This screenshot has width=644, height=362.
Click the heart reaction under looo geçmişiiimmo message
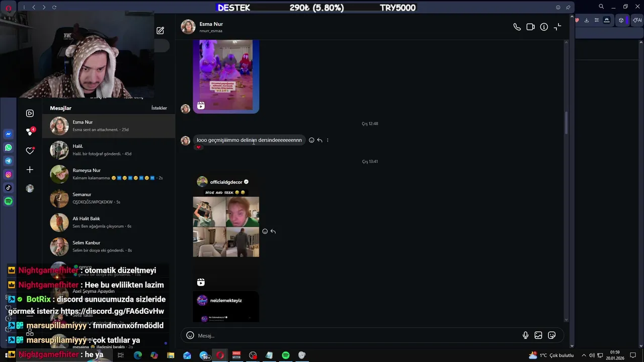199,147
